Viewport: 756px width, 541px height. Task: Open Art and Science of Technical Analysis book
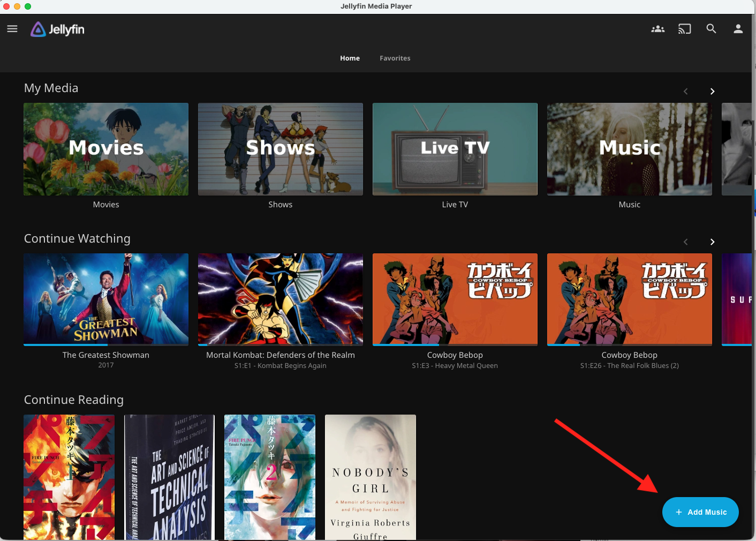(x=169, y=477)
